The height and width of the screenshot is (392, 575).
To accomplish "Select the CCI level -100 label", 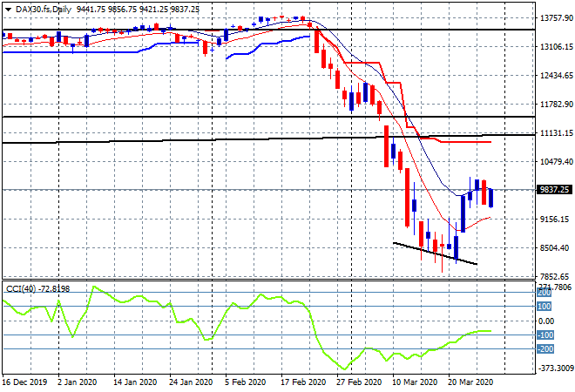I will (545, 335).
